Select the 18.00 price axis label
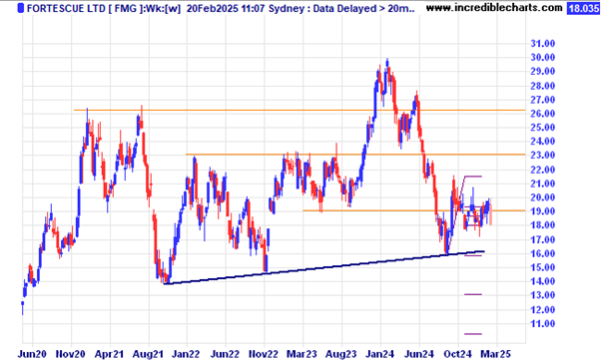Screen dimensions: 601x364 [543, 225]
